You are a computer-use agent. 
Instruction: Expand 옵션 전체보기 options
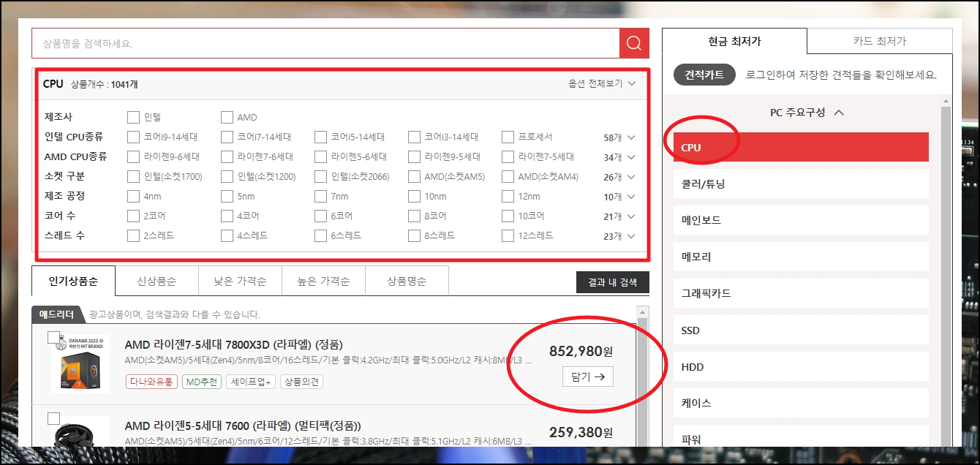pyautogui.click(x=602, y=83)
